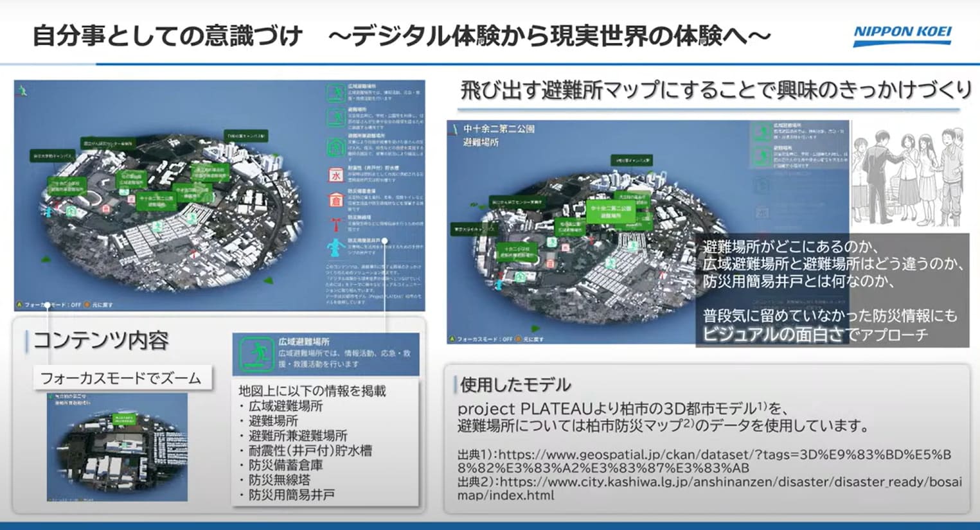Click the 使用したモデル heading
Image resolution: width=980 pixels, height=530 pixels.
[515, 385]
